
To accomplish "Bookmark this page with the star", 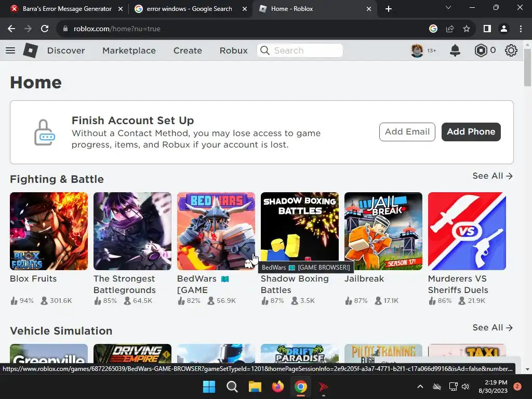I will pyautogui.click(x=467, y=29).
